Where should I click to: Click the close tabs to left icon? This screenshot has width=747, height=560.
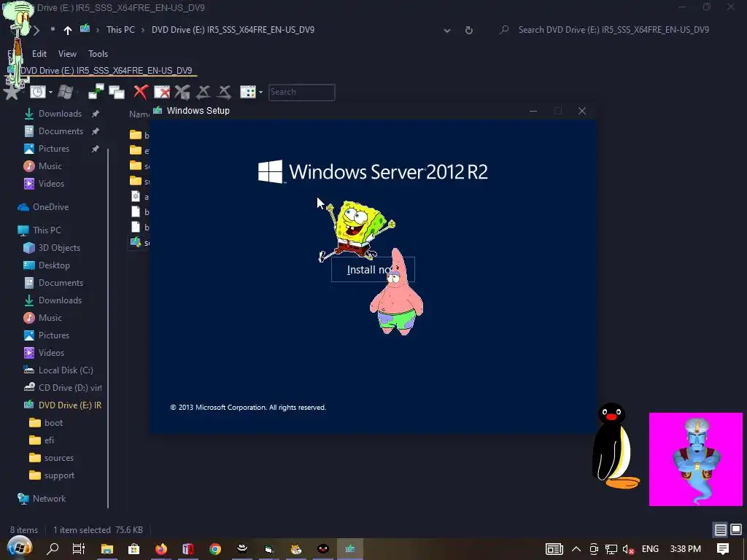pyautogui.click(x=204, y=92)
